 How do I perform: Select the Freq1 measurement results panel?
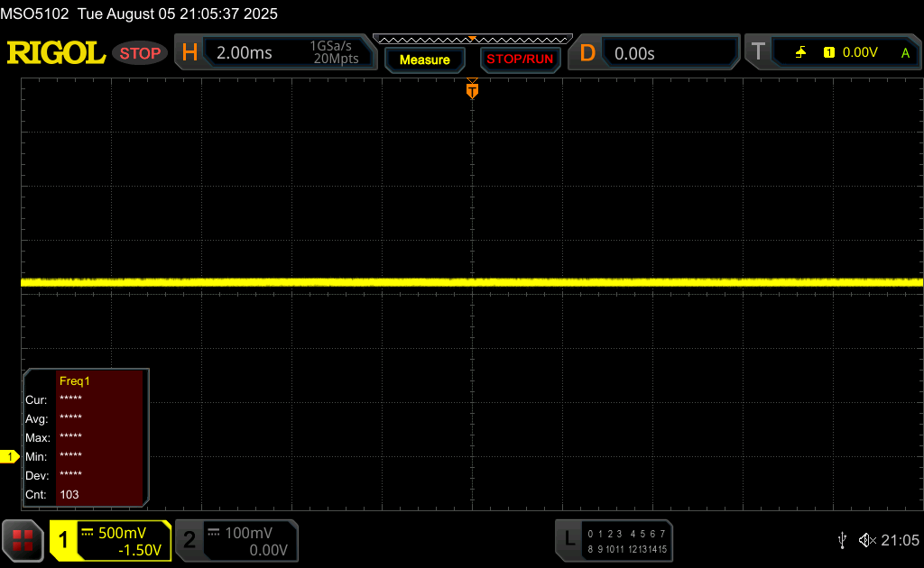pos(86,437)
